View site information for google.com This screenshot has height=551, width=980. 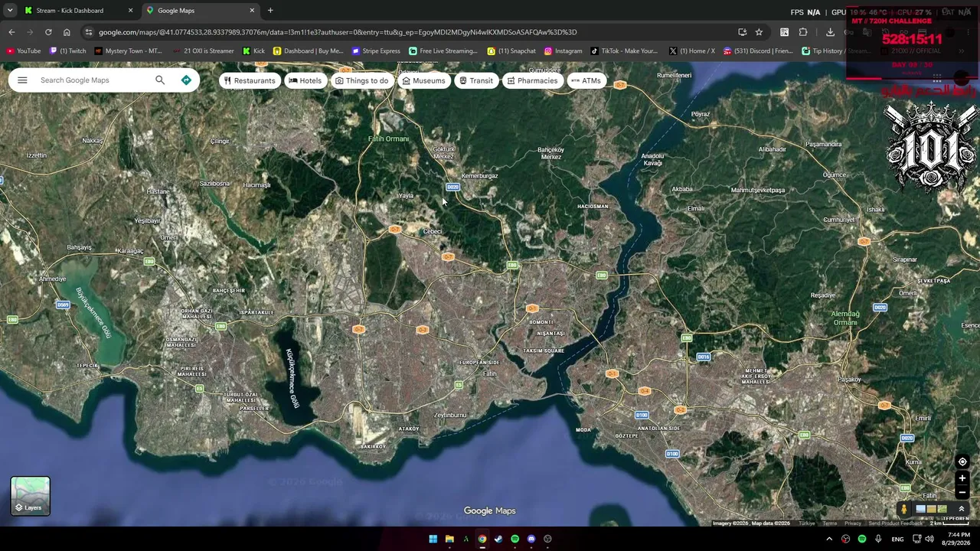89,32
